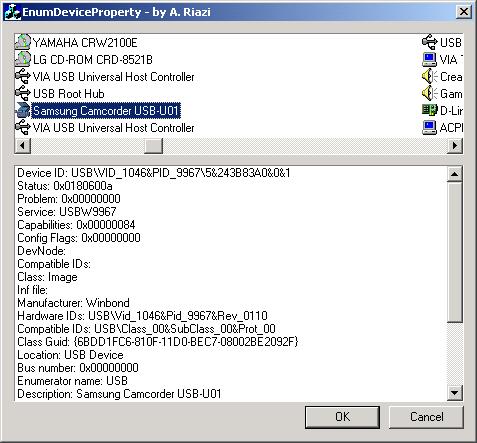477x443 pixels.
Task: Select YAMAHA CRW2100E in the device list
Action: point(85,43)
